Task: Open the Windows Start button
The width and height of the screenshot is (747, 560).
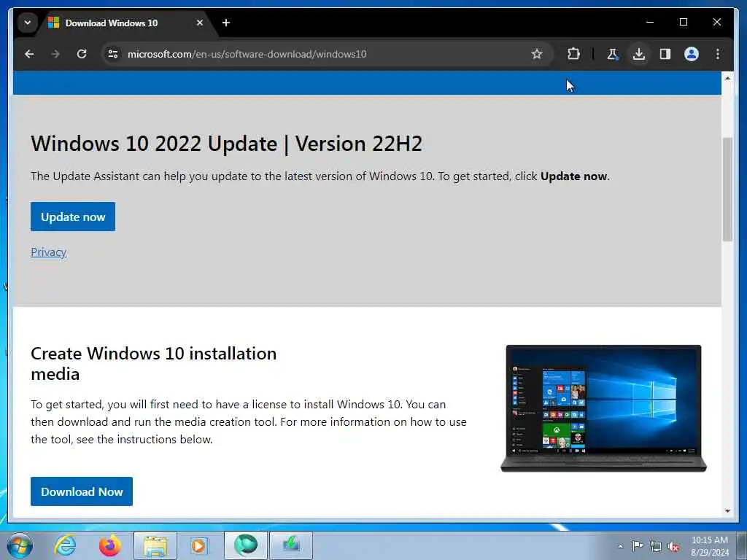Action: (20, 545)
